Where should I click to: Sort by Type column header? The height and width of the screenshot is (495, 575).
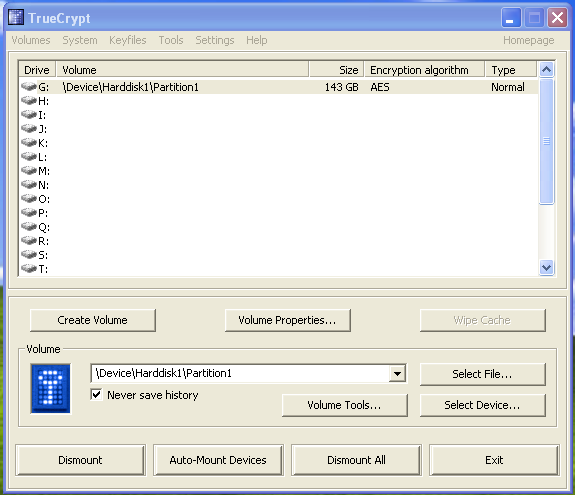coord(511,70)
